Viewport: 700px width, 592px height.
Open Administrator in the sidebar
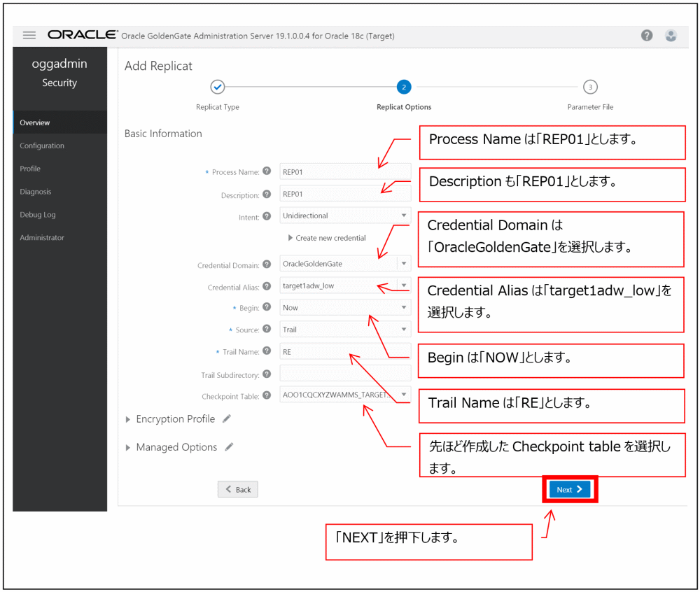tap(59, 237)
